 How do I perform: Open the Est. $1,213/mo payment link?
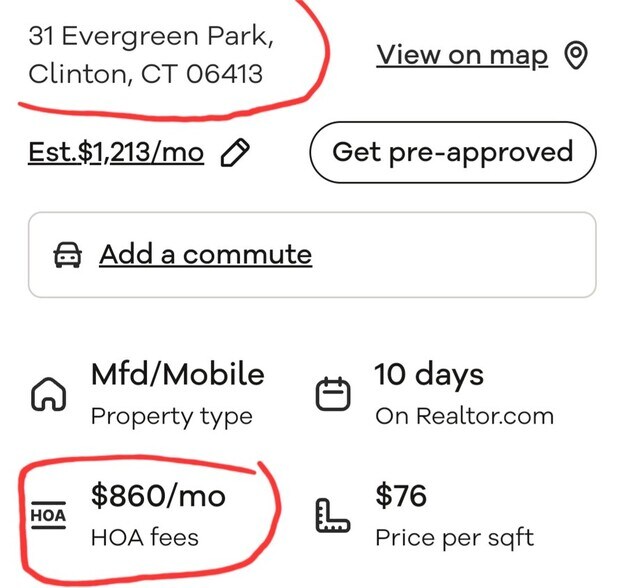pos(116,153)
